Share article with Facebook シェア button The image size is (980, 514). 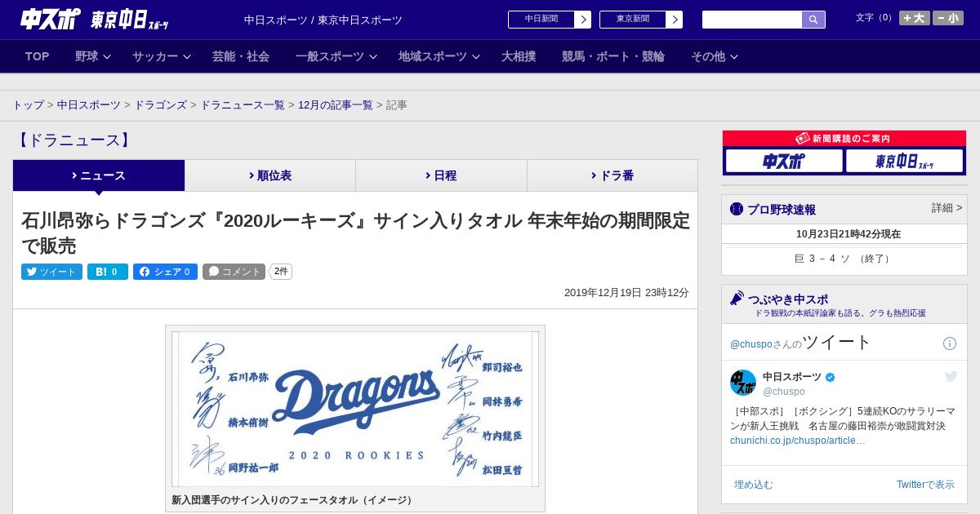(165, 272)
